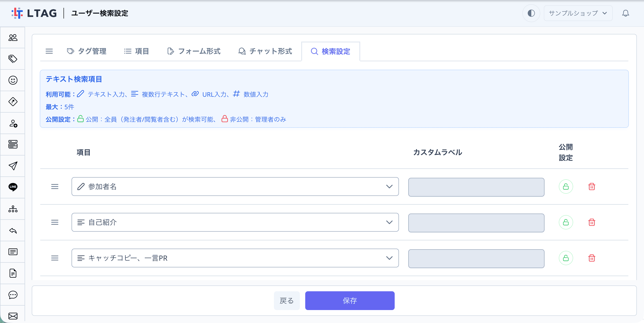
Task: Open the users sidebar icon
Action: [13, 38]
